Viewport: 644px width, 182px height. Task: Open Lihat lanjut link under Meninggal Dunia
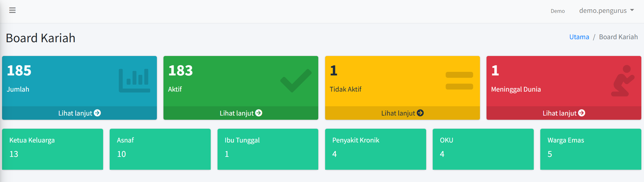click(559, 113)
